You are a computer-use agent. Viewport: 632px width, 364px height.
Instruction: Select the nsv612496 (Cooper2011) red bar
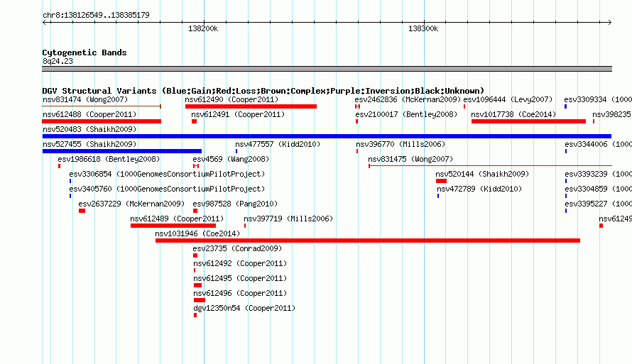tap(199, 300)
